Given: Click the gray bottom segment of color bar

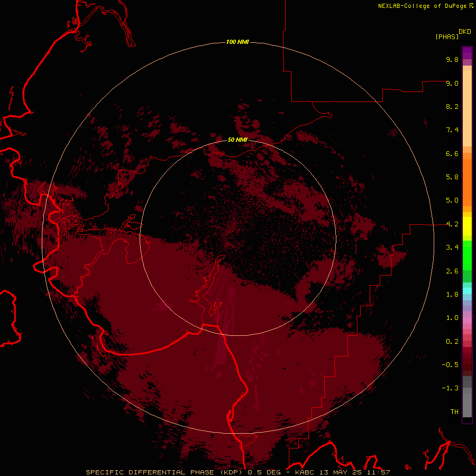Looking at the screenshot, I should (x=467, y=404).
